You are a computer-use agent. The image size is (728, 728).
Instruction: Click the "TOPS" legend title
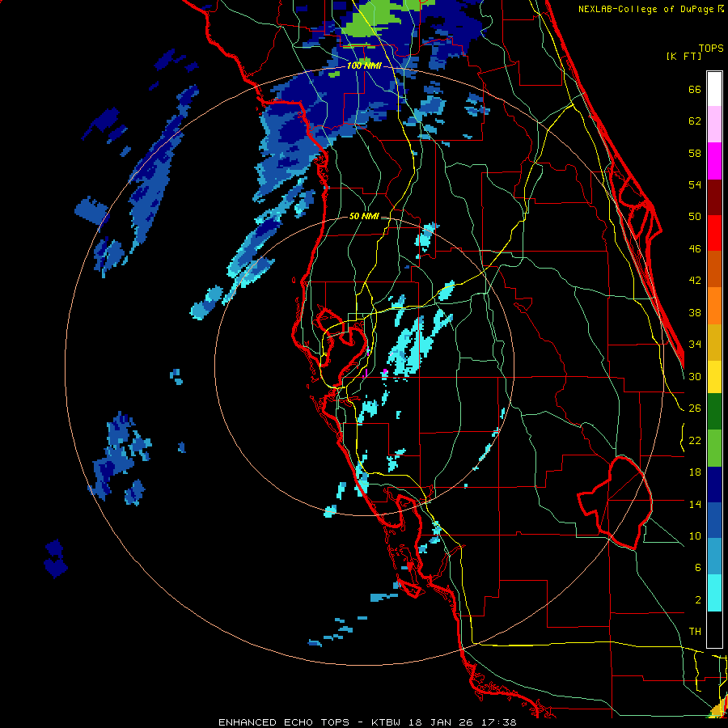coord(711,48)
